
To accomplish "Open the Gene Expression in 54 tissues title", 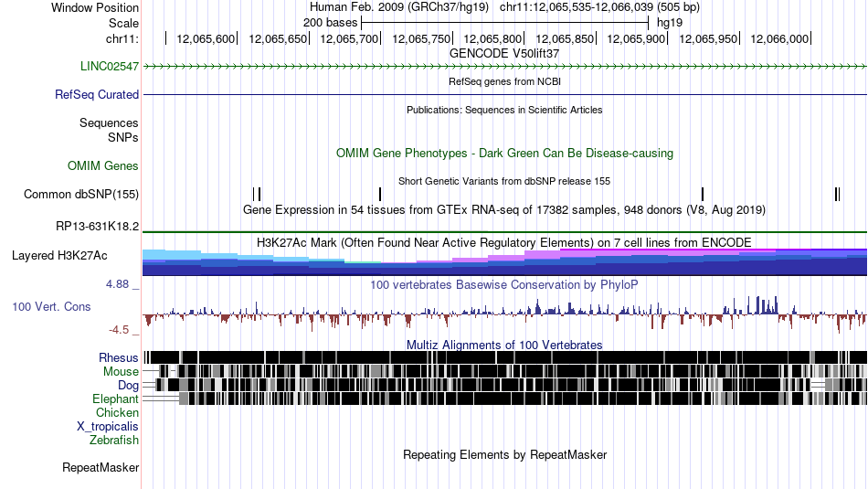I will (x=504, y=210).
